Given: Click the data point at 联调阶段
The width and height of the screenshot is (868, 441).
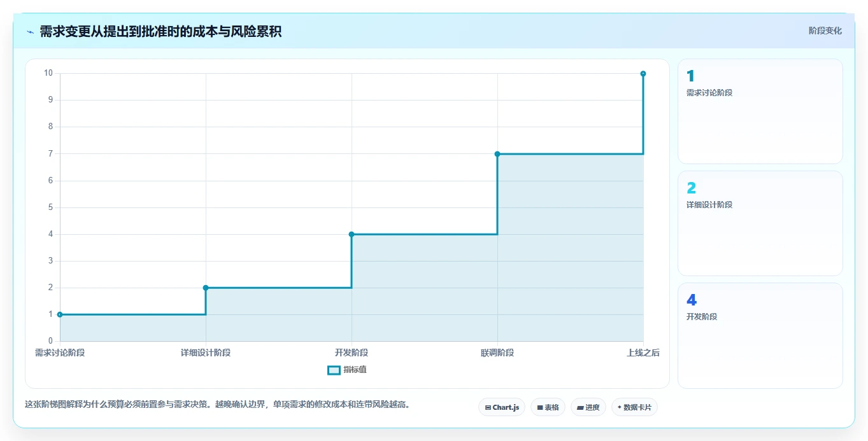Looking at the screenshot, I should coord(497,154).
